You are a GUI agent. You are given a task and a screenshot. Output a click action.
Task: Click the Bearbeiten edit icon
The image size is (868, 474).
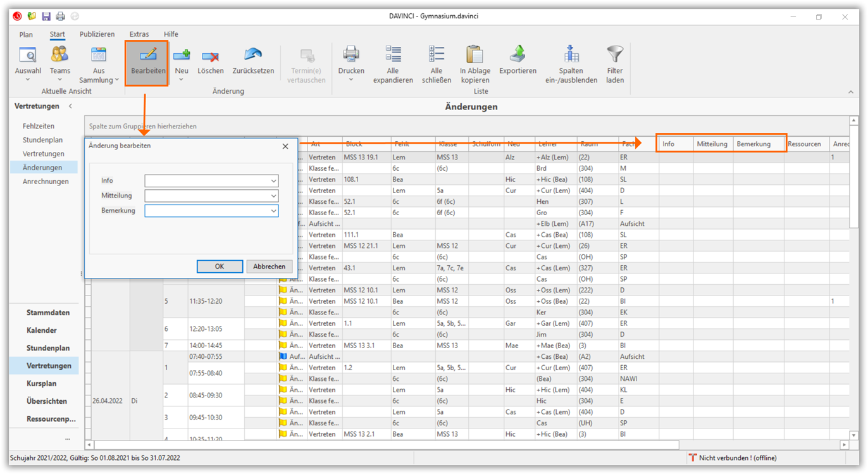pos(148,56)
